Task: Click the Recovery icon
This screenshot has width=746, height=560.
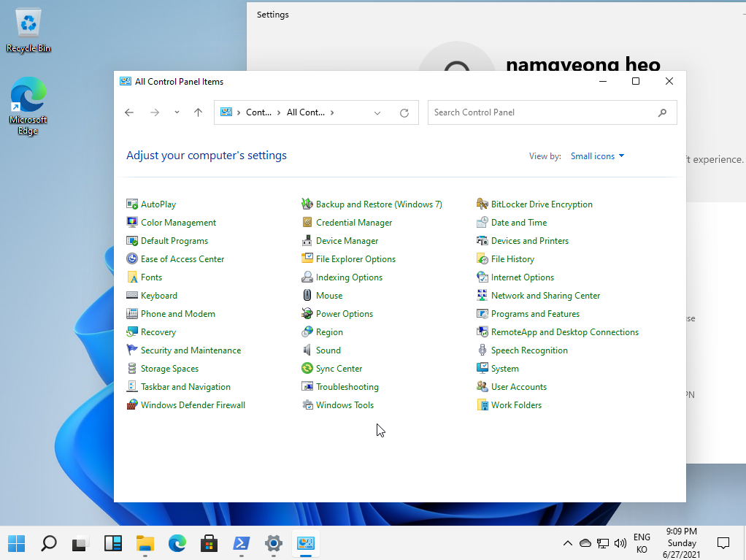Action: coord(132,332)
